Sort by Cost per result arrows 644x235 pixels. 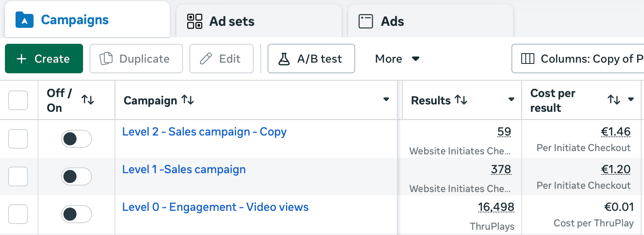614,99
